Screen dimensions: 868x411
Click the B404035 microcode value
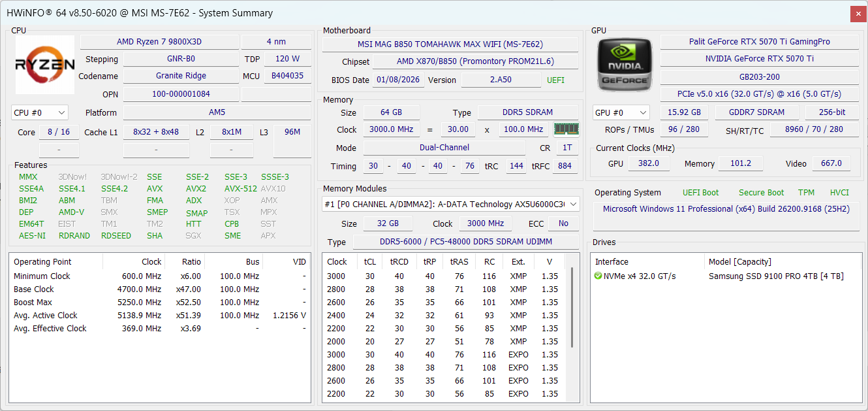(x=287, y=76)
